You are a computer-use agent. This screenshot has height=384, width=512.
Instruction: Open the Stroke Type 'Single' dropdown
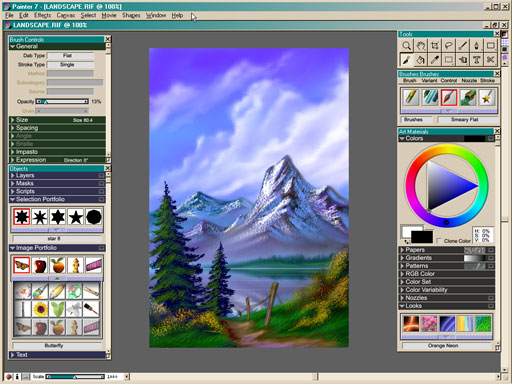pos(70,65)
